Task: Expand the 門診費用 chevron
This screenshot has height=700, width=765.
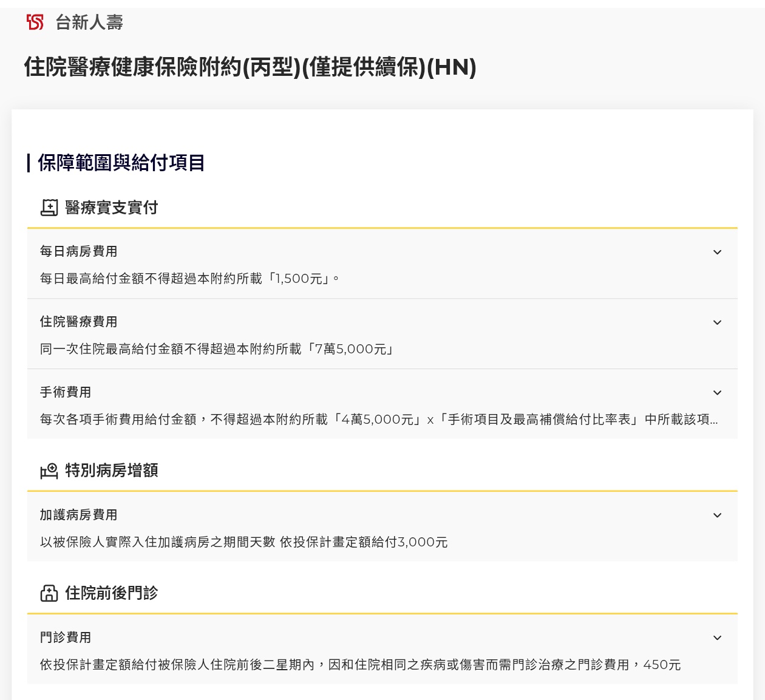Action: coord(717,638)
